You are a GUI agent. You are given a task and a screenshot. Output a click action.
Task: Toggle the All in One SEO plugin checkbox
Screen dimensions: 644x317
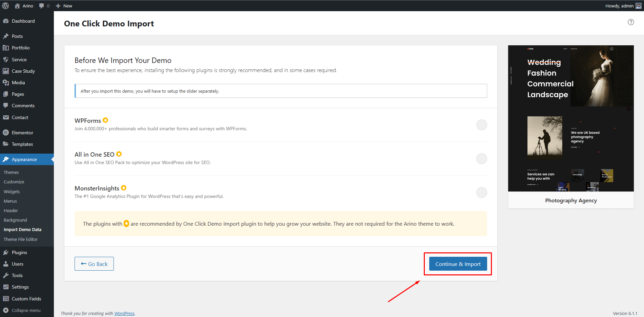point(481,159)
